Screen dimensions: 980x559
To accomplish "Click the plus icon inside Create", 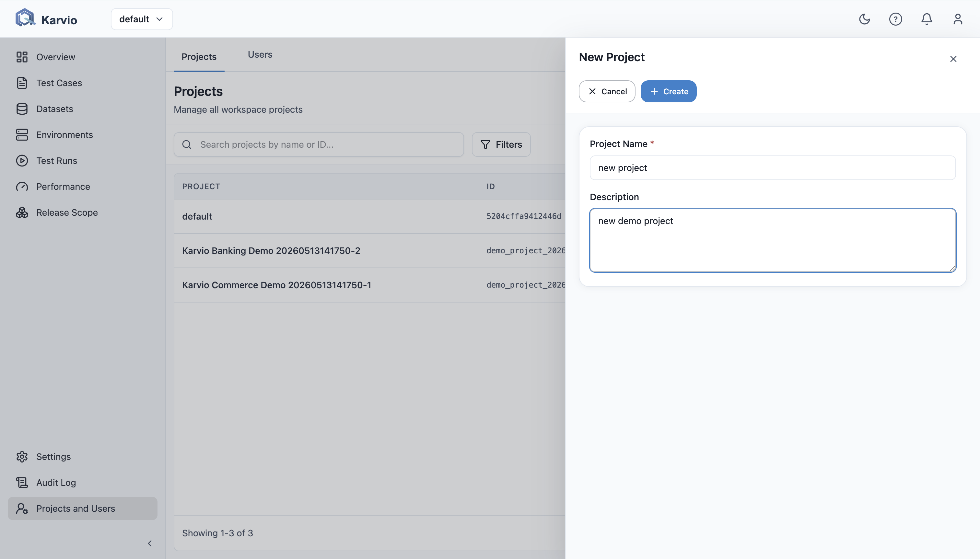I will (654, 91).
